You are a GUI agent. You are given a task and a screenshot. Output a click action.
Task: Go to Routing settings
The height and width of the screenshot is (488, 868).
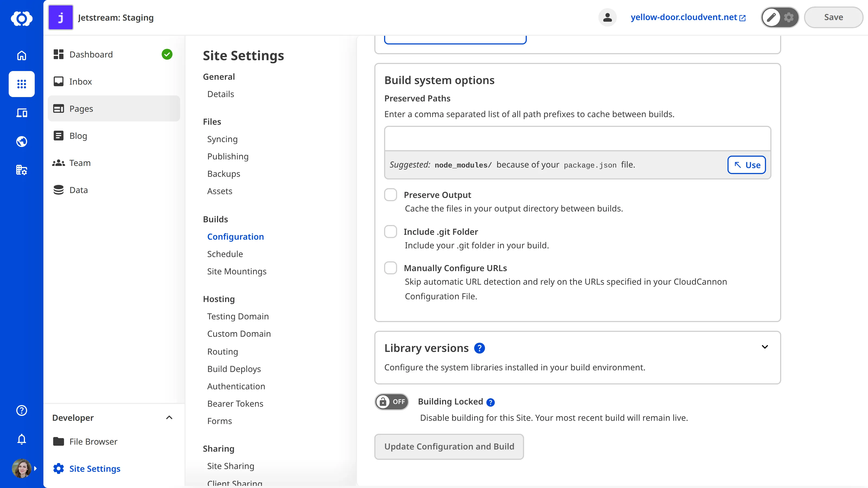[223, 352]
